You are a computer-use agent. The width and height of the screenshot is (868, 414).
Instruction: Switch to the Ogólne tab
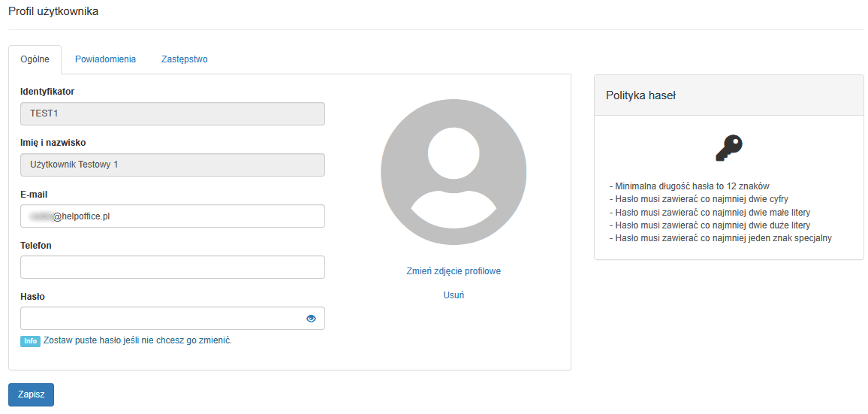coord(35,59)
